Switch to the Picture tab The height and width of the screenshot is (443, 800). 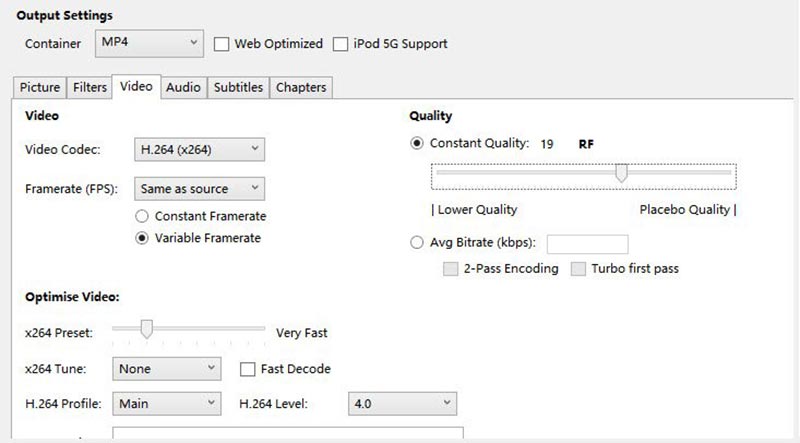click(x=40, y=87)
